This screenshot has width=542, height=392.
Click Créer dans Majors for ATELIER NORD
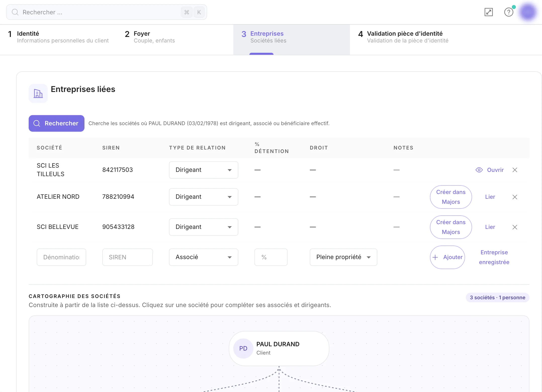pyautogui.click(x=451, y=197)
